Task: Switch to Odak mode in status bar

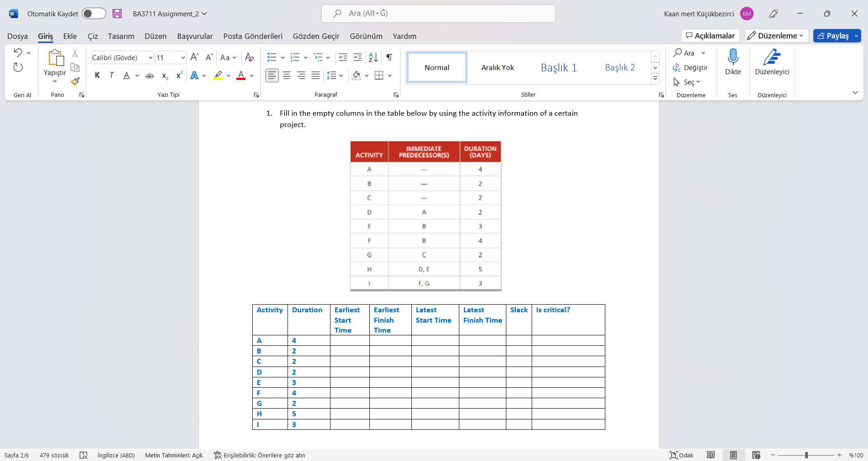Action: 682,455
